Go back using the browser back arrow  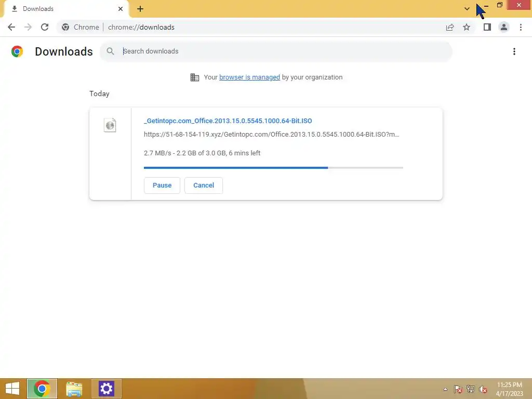pyautogui.click(x=11, y=27)
